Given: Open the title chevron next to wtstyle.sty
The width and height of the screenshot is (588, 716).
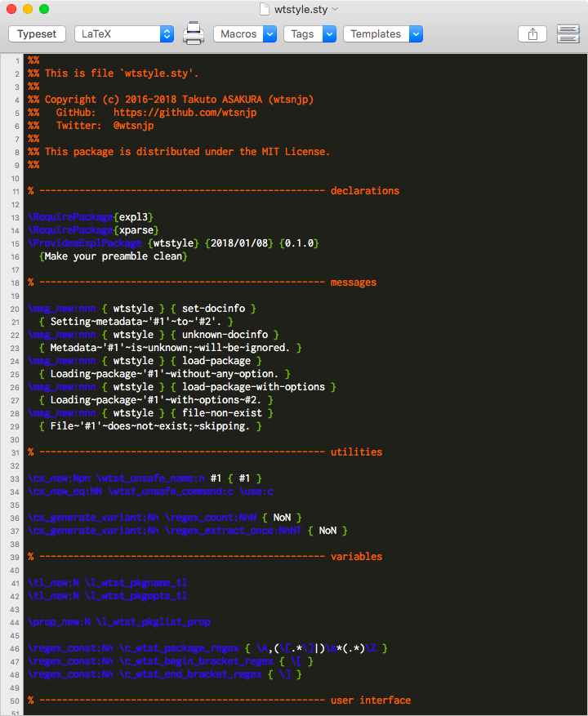Looking at the screenshot, I should (x=335, y=9).
